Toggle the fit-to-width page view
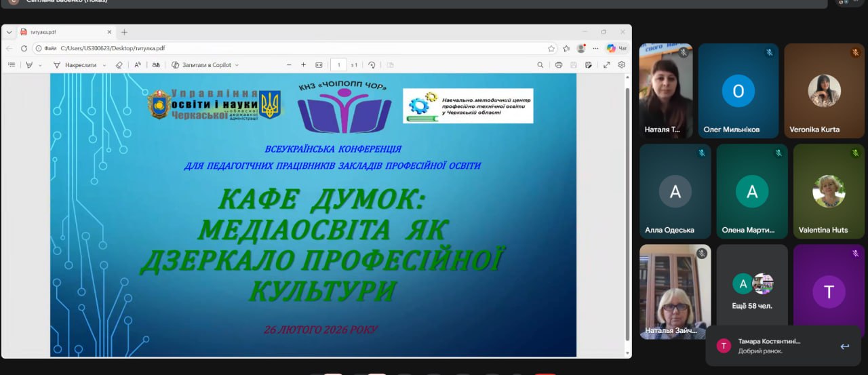868x375 pixels. click(x=319, y=65)
